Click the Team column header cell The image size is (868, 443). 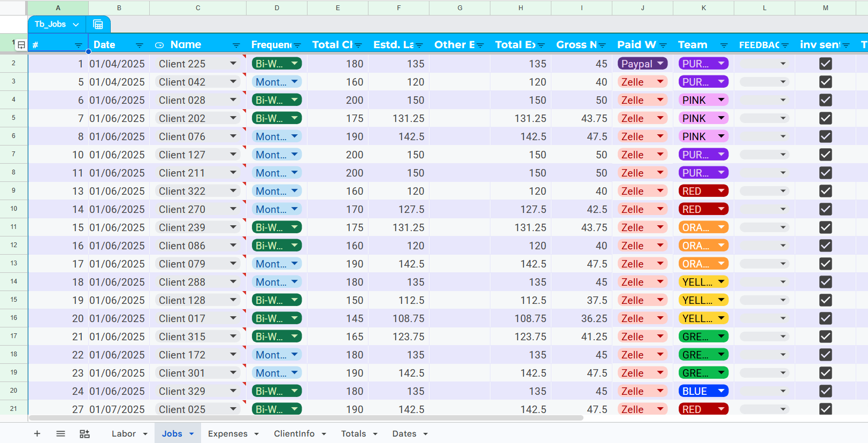point(703,45)
